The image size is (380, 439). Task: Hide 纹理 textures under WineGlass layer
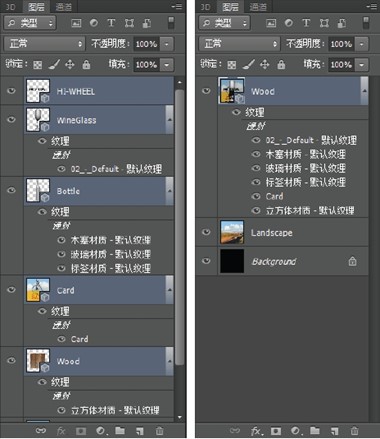(42, 141)
